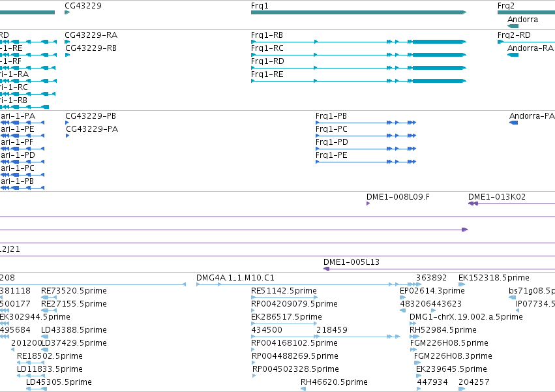Select the LD45305.5prime EST
555x392 pixels.
coord(37,389)
